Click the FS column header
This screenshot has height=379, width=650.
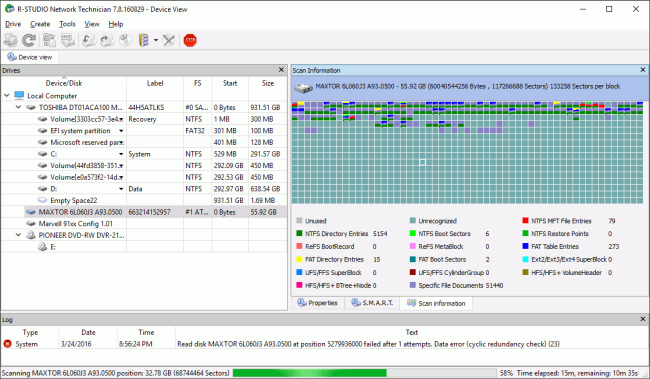click(x=198, y=83)
